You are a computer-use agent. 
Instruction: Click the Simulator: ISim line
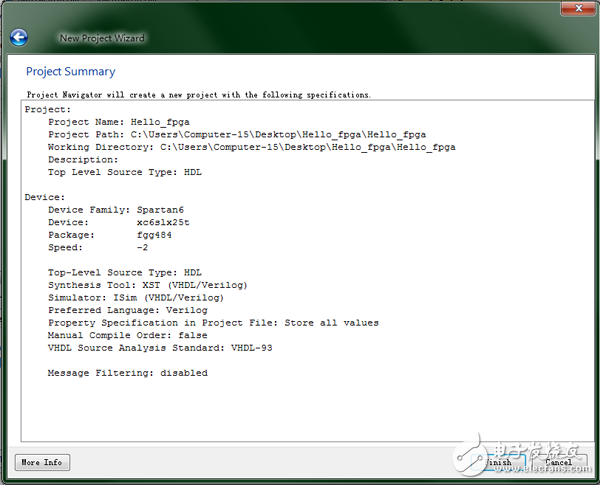coord(136,298)
